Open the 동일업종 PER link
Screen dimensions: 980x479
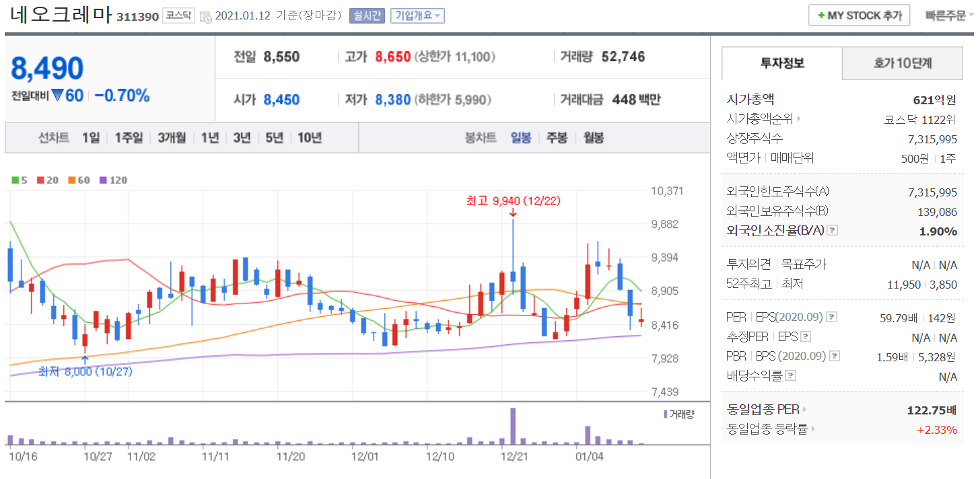tap(767, 409)
